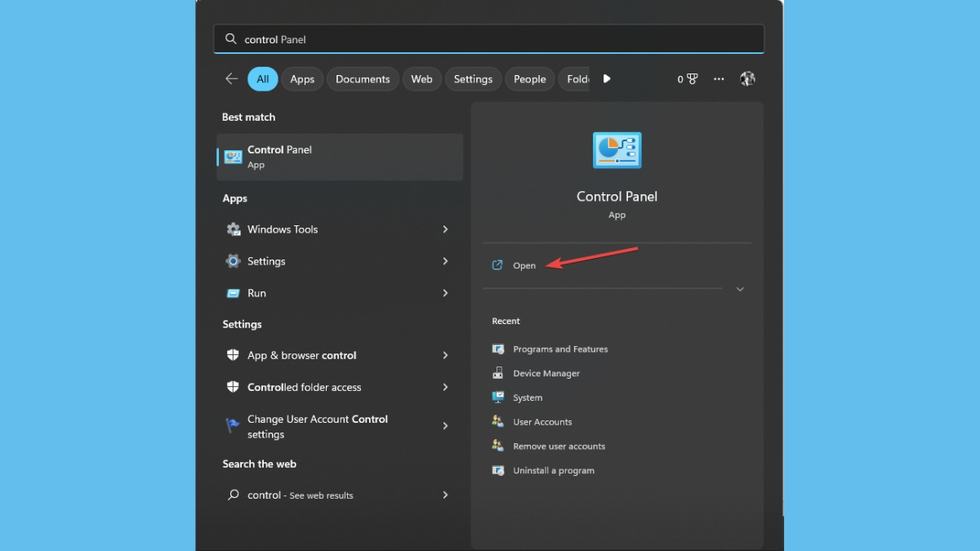The width and height of the screenshot is (980, 551).
Task: Open the rewards points trophy icon
Action: pyautogui.click(x=692, y=79)
